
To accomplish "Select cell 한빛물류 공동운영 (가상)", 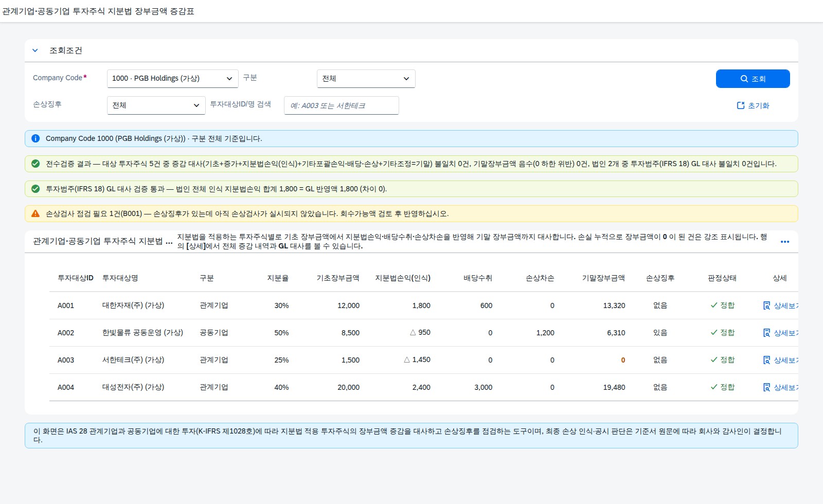I will click(x=143, y=333).
